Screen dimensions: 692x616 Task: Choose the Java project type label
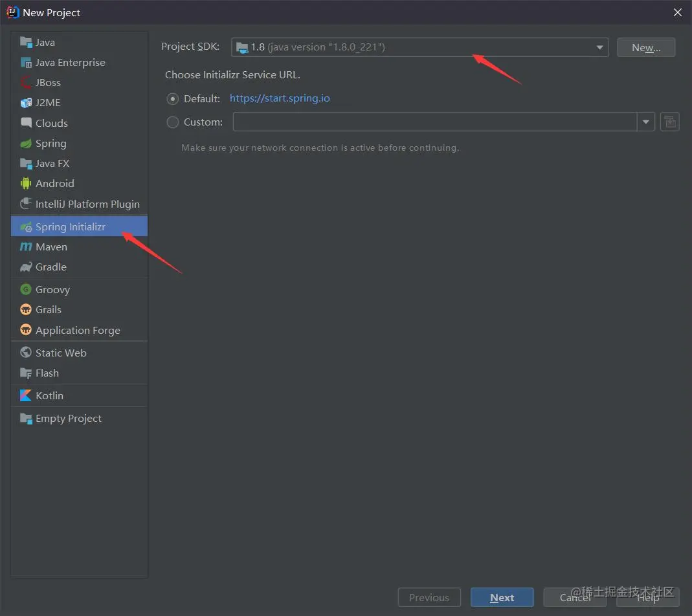point(45,42)
